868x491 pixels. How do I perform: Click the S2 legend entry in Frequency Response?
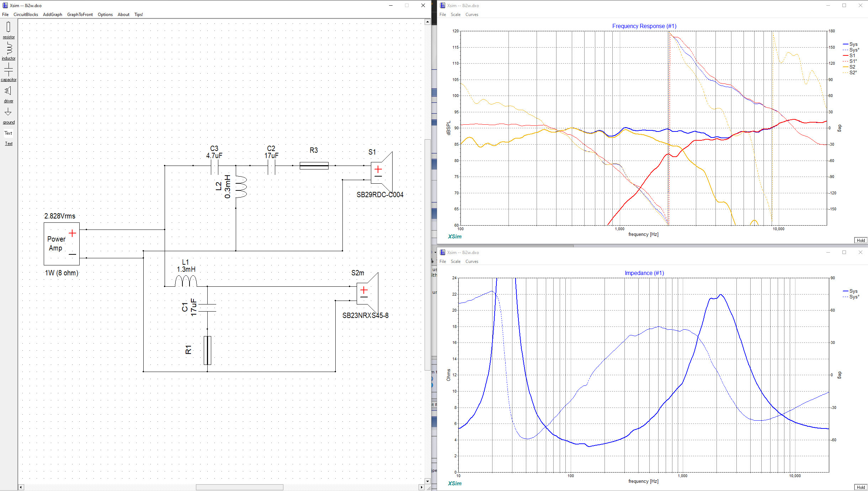coord(849,67)
